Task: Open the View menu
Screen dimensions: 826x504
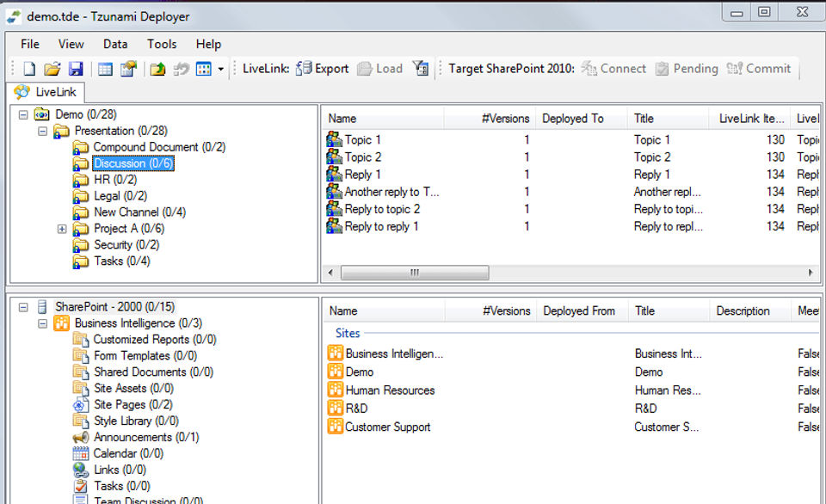Action: coord(71,44)
